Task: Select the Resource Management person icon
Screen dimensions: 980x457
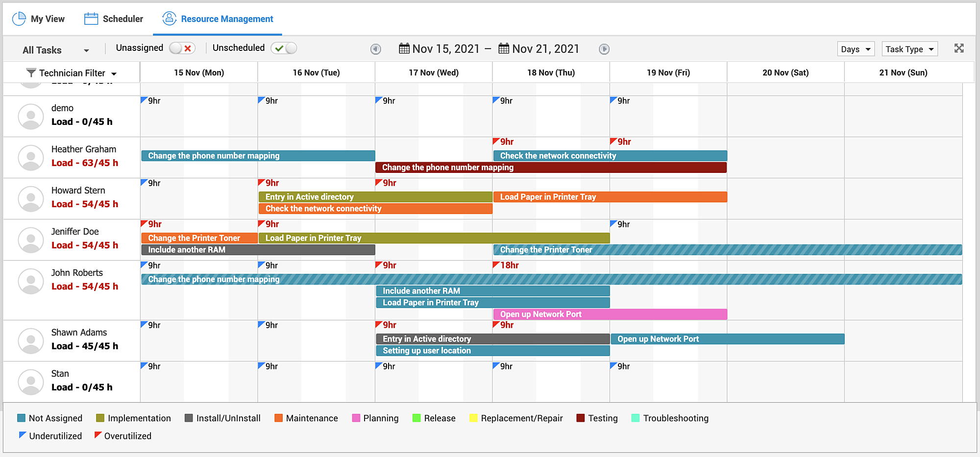Action: [169, 19]
